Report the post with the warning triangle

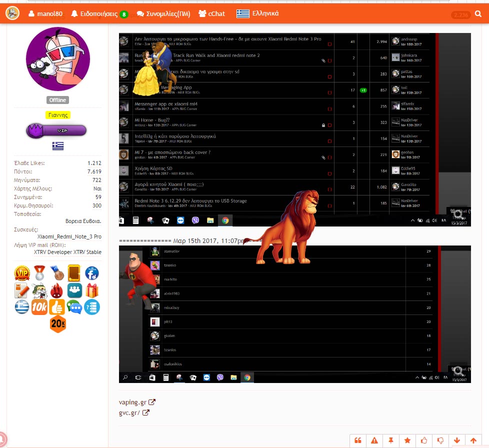coord(374,440)
